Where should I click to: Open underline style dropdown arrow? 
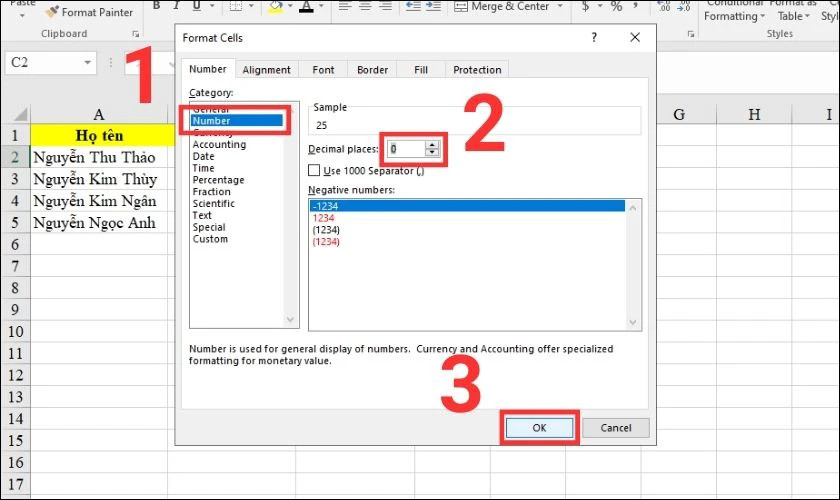point(212,6)
